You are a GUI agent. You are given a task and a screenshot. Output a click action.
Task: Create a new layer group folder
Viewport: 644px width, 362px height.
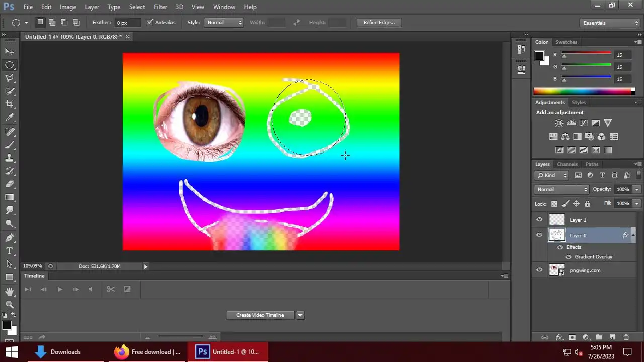(599, 338)
